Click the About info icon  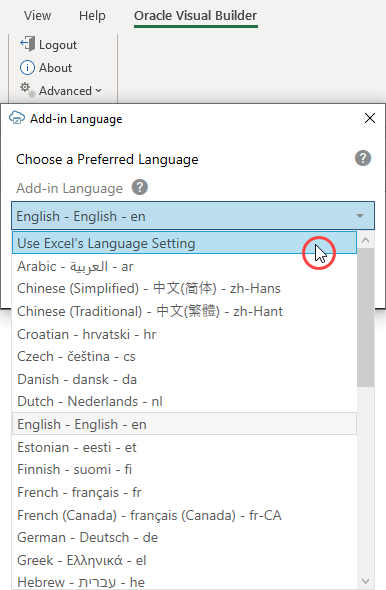tap(27, 68)
